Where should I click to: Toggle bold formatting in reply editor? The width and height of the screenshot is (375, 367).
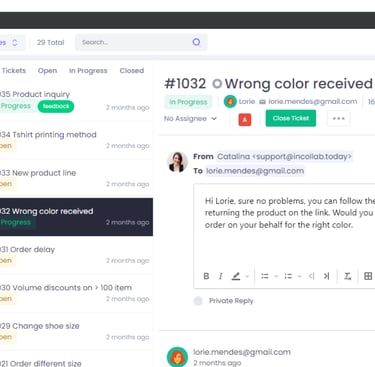coord(206,276)
